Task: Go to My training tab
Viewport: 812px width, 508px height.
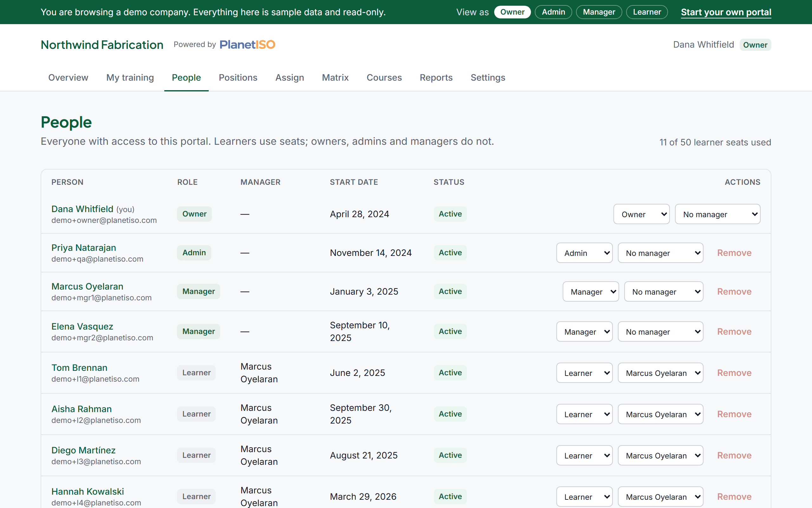Action: click(x=130, y=77)
